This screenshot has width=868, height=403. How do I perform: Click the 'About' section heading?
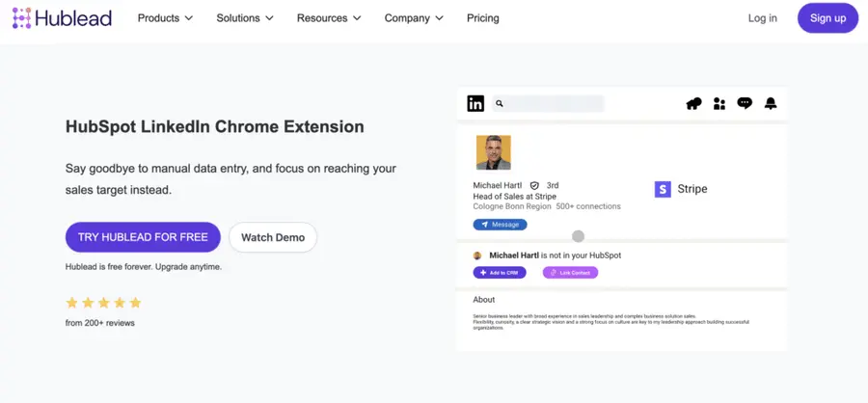(x=484, y=300)
